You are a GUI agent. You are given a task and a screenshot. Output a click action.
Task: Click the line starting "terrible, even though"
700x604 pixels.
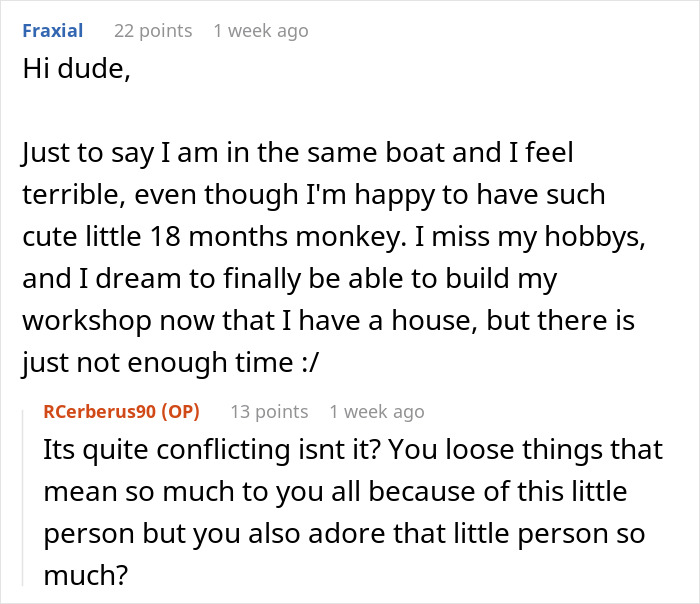[313, 195]
